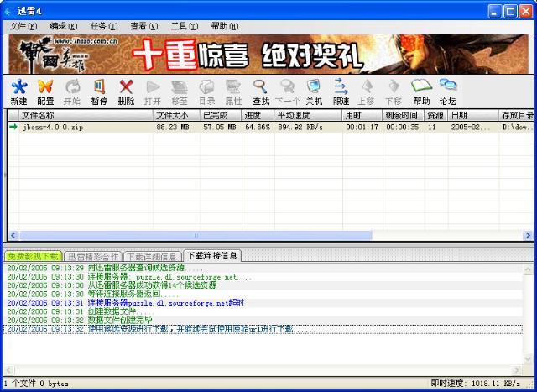The image size is (537, 392).
Task: Click the 下移 move down icon
Action: coord(394,92)
